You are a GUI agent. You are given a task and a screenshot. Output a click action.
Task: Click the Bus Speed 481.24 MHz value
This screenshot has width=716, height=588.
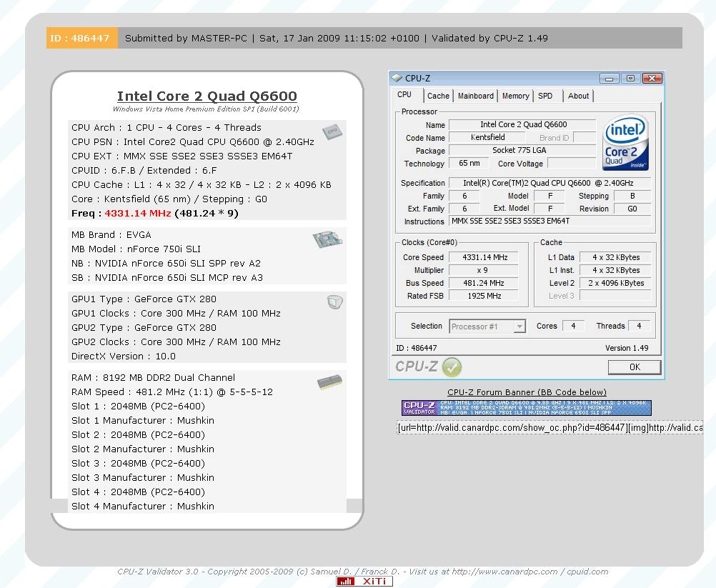484,283
